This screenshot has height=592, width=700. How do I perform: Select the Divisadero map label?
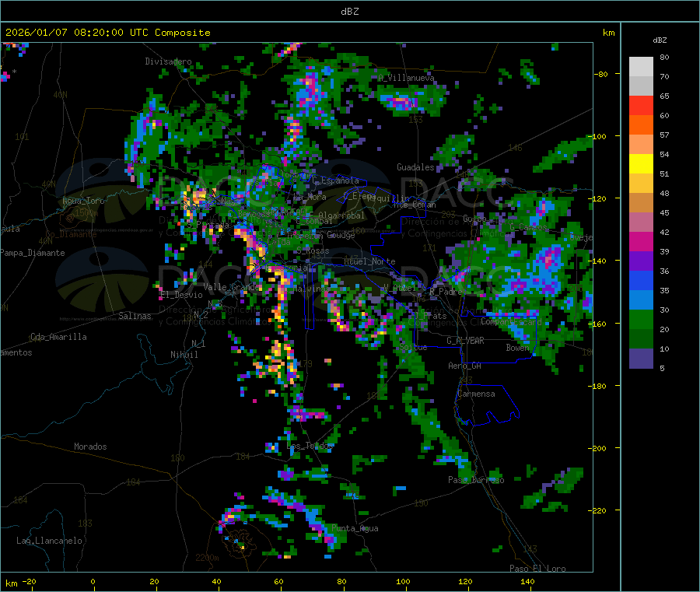168,61
